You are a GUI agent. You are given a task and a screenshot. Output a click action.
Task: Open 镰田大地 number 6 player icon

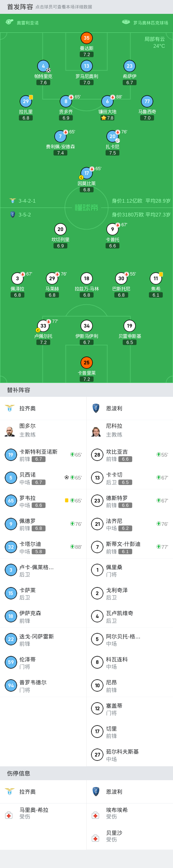coord(107,101)
